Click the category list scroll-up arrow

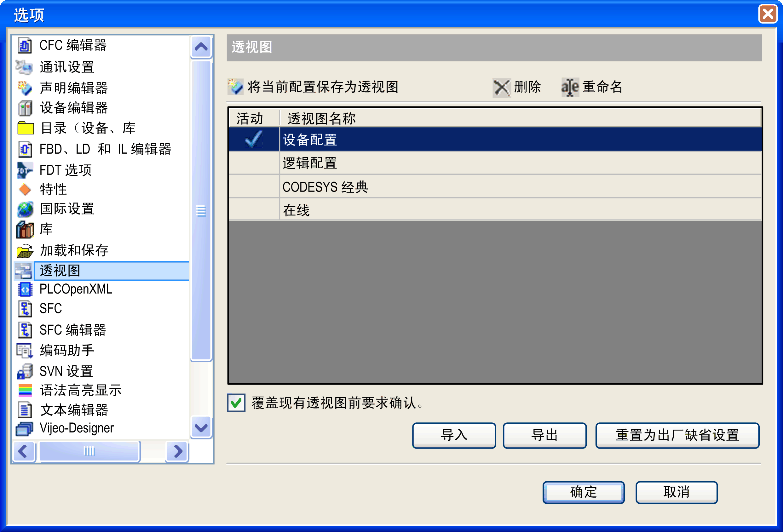click(201, 47)
